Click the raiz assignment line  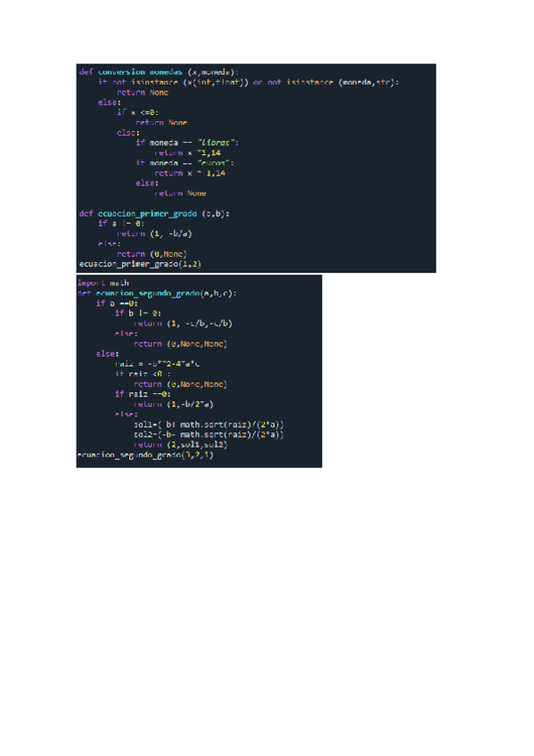point(157,364)
